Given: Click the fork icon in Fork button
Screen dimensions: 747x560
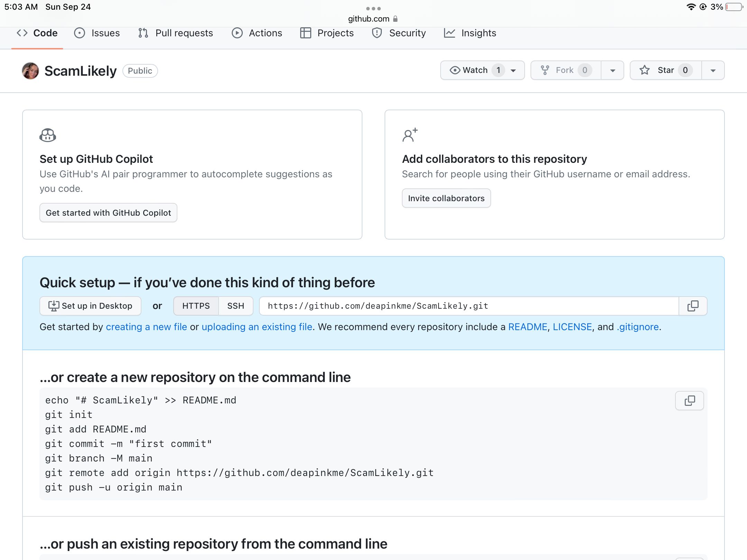Looking at the screenshot, I should (x=545, y=70).
